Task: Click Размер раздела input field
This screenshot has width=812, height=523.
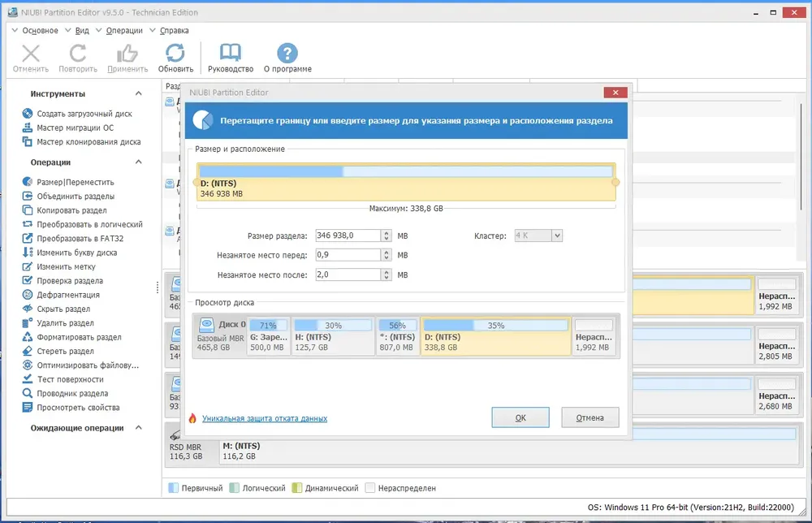Action: [x=348, y=236]
